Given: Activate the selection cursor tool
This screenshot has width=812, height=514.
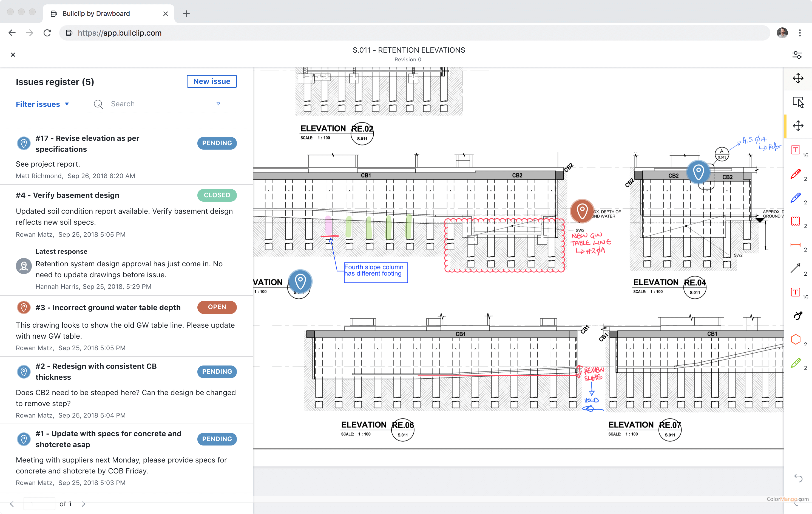Looking at the screenshot, I should [x=798, y=102].
